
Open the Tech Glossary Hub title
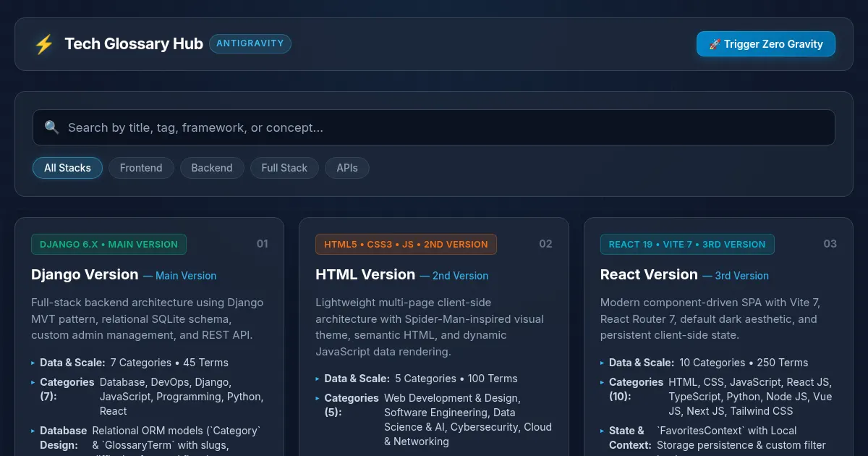(x=134, y=44)
